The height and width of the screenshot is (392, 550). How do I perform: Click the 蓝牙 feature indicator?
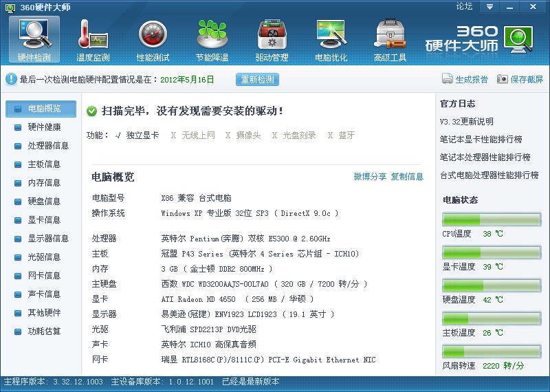click(x=341, y=135)
